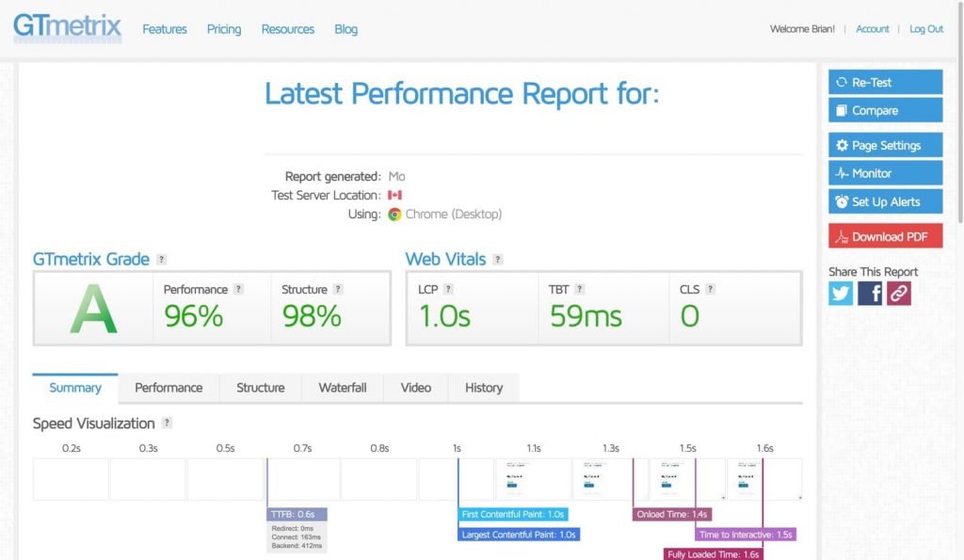Open the Account link
Viewport: 964px width, 560px height.
click(x=873, y=29)
